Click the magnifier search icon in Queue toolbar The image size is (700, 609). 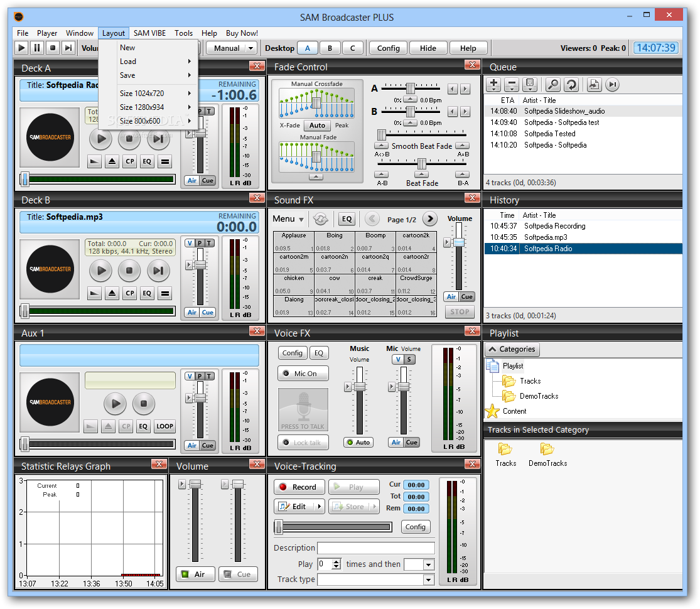point(553,84)
